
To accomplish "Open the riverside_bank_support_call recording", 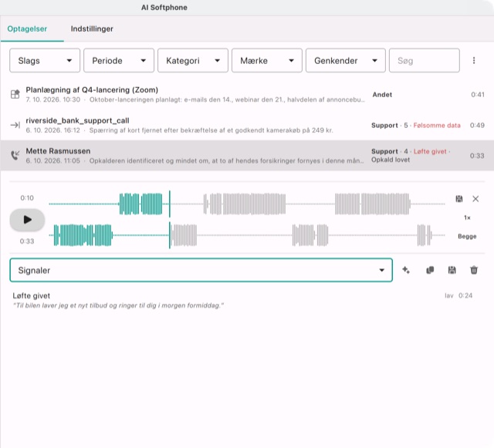I will tap(247, 125).
